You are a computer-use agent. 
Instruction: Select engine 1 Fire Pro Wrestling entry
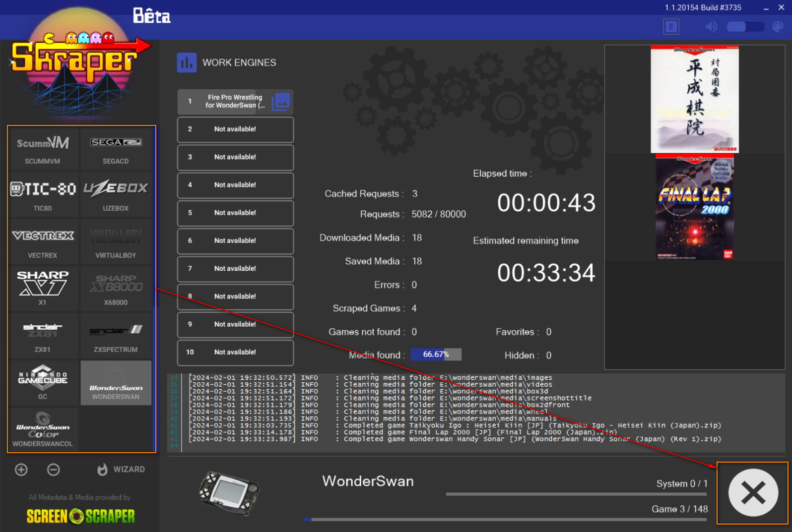(235, 102)
